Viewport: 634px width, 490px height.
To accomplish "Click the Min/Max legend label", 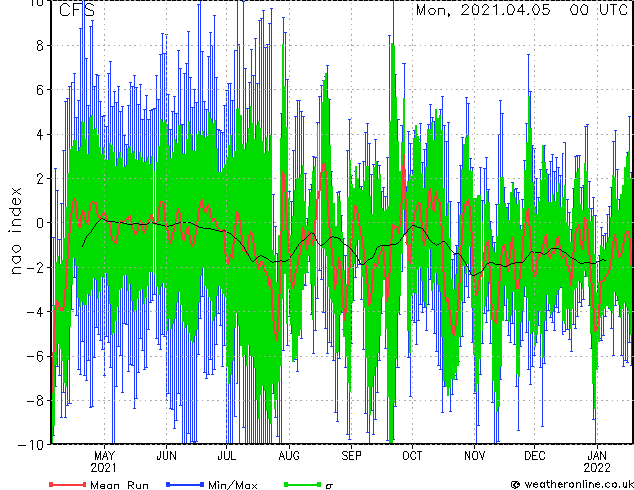I will 233,485.
